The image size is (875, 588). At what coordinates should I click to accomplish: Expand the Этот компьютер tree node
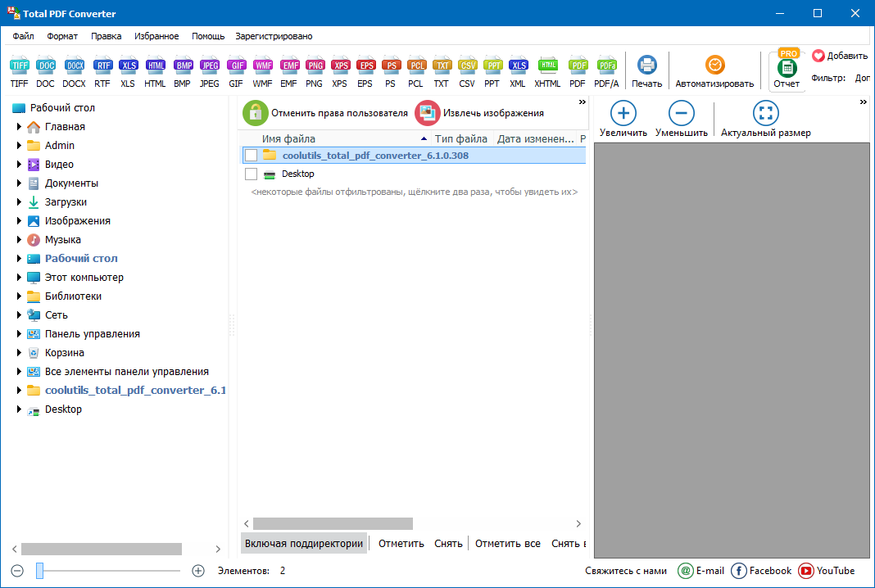pos(20,277)
